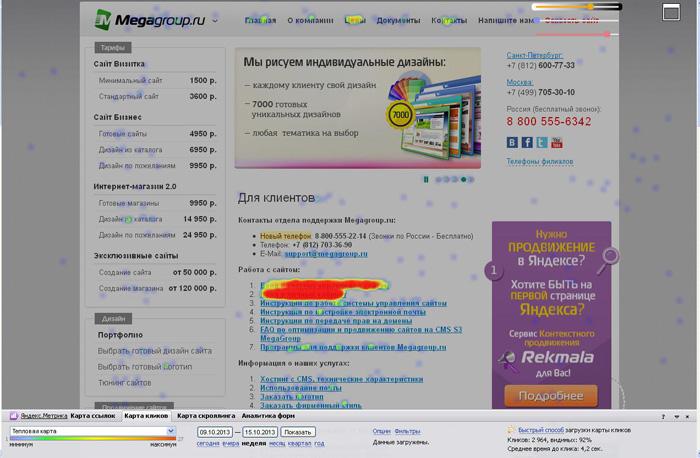Select the вчера period link

pyautogui.click(x=230, y=444)
